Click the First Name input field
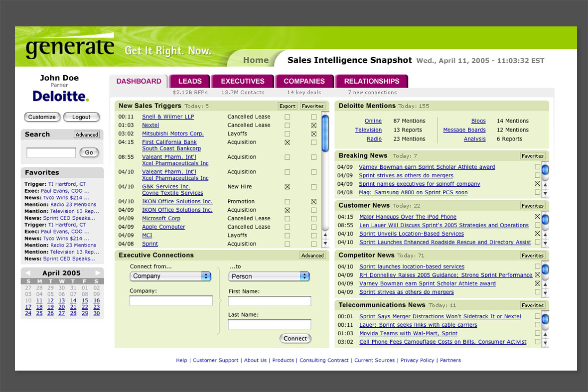 270,301
